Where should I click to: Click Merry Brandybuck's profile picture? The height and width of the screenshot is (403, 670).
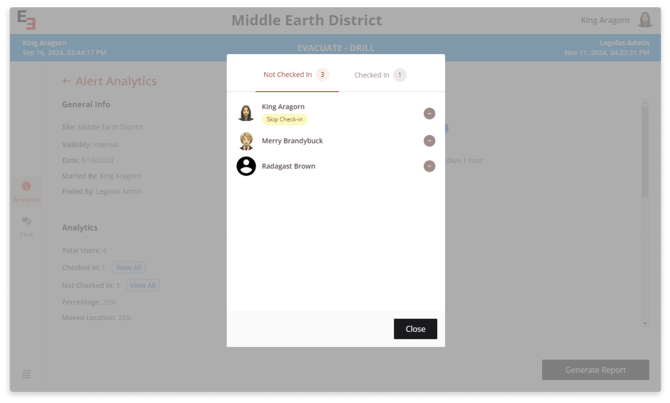246,141
